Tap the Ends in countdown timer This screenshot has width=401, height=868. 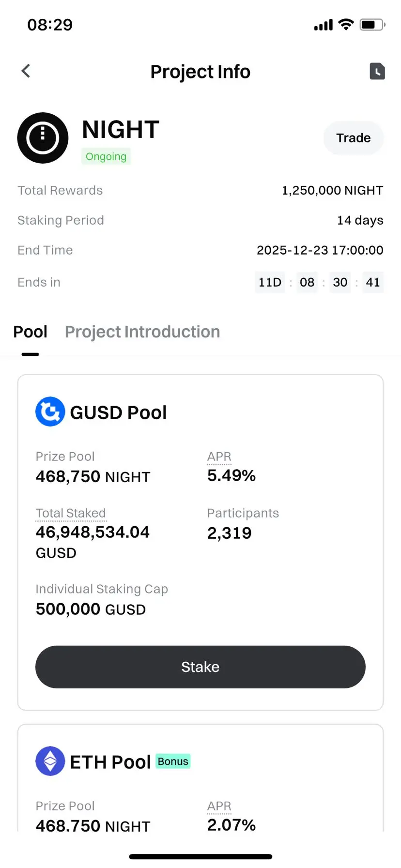[x=319, y=282]
